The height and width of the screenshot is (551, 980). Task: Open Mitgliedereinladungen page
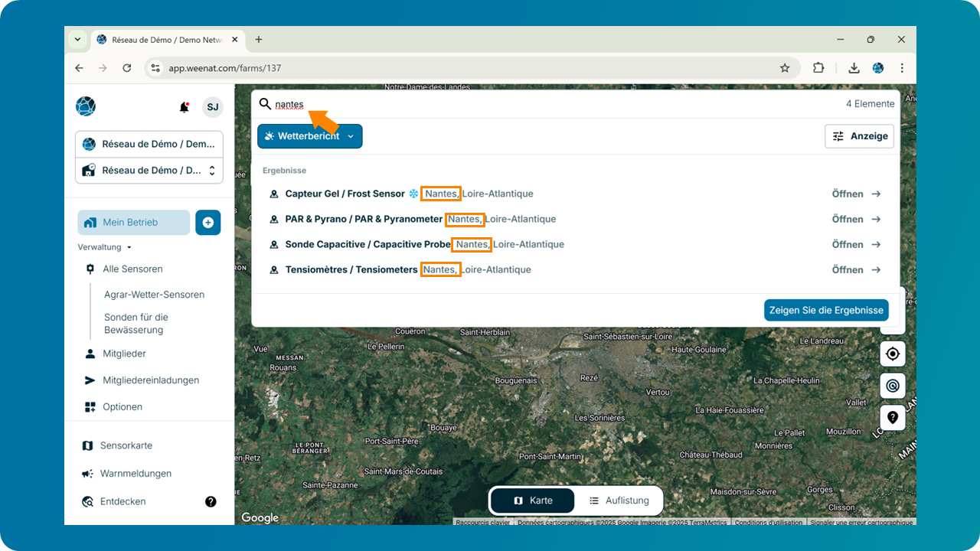(x=151, y=380)
